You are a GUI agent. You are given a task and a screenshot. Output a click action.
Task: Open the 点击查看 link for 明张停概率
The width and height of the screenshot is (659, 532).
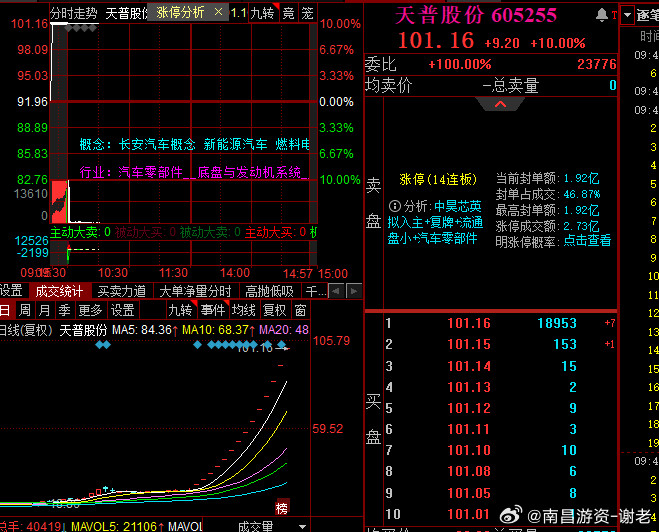587,241
